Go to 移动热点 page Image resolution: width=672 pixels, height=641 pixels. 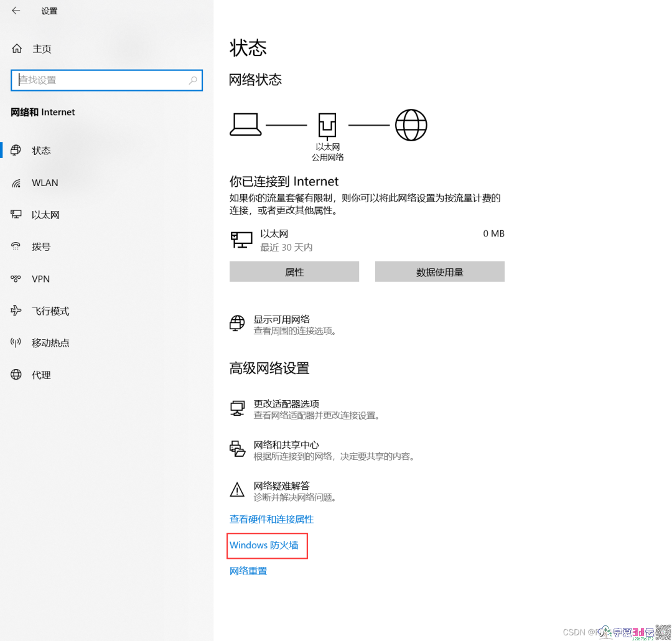pyautogui.click(x=50, y=343)
